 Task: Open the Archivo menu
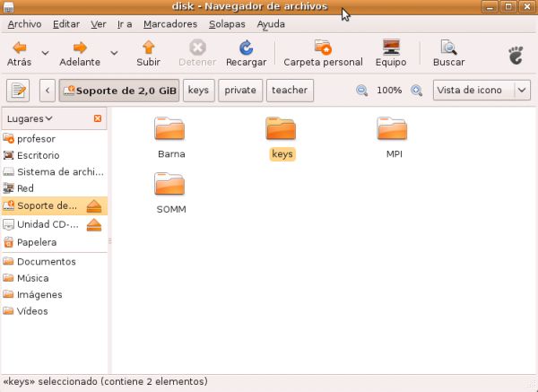tap(24, 24)
